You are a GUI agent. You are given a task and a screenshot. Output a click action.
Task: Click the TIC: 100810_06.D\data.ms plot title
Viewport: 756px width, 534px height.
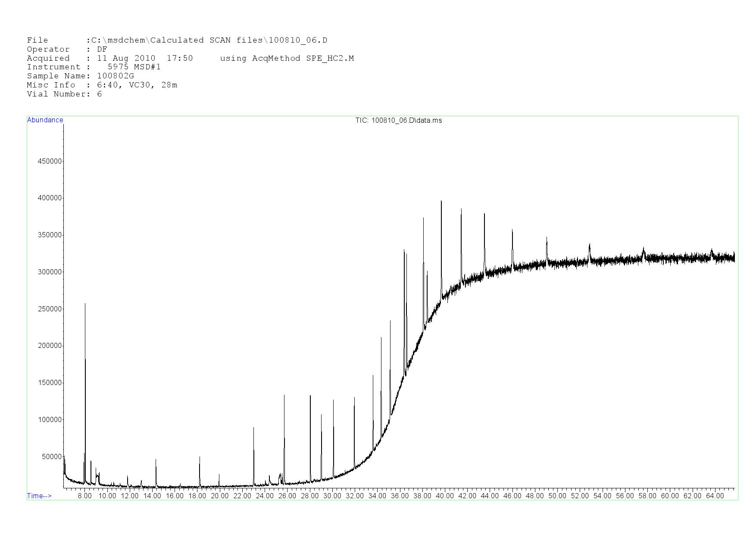point(398,121)
